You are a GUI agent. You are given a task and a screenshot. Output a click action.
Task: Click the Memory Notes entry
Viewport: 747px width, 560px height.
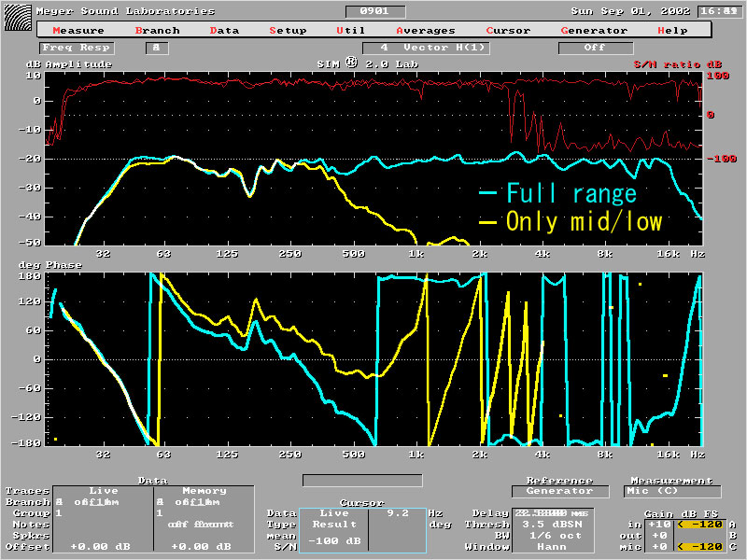pyautogui.click(x=201, y=525)
